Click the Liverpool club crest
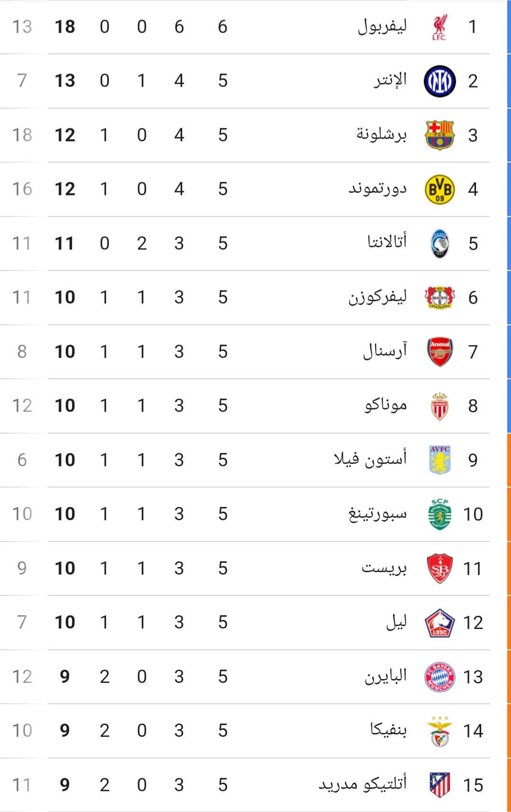The image size is (511, 812). [440, 27]
